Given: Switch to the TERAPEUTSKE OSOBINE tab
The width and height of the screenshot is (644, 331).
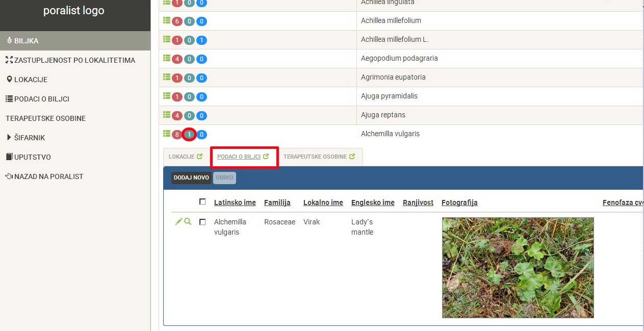Looking at the screenshot, I should click(315, 157).
